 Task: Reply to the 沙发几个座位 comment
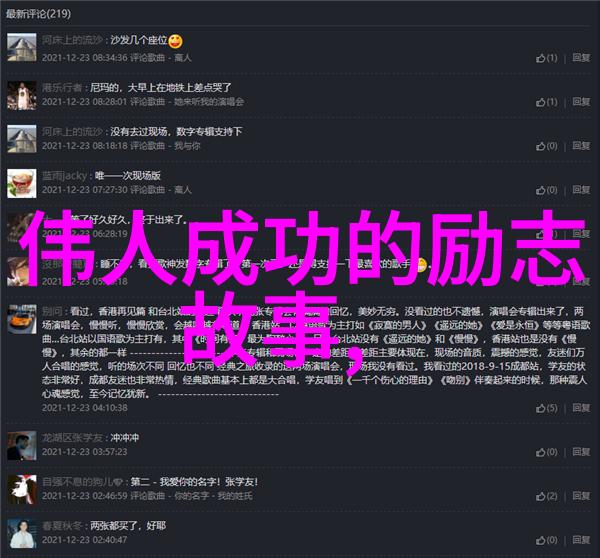(x=581, y=58)
